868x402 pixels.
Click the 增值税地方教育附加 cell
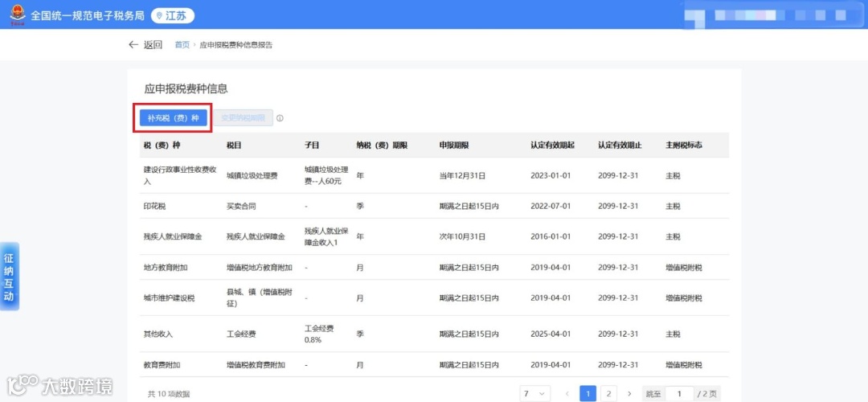pyautogui.click(x=260, y=268)
